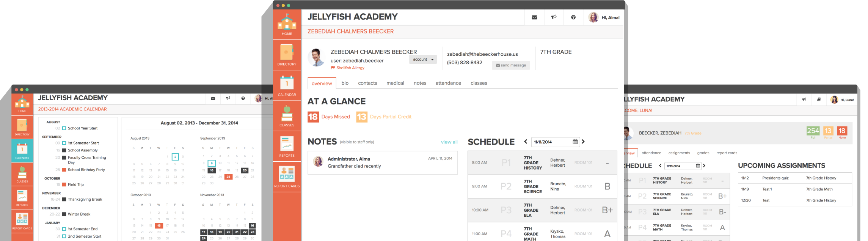Click the announcements megaphone icon beside Hi, Alma!
Image resolution: width=868 pixels, height=241 pixels.
tap(554, 17)
